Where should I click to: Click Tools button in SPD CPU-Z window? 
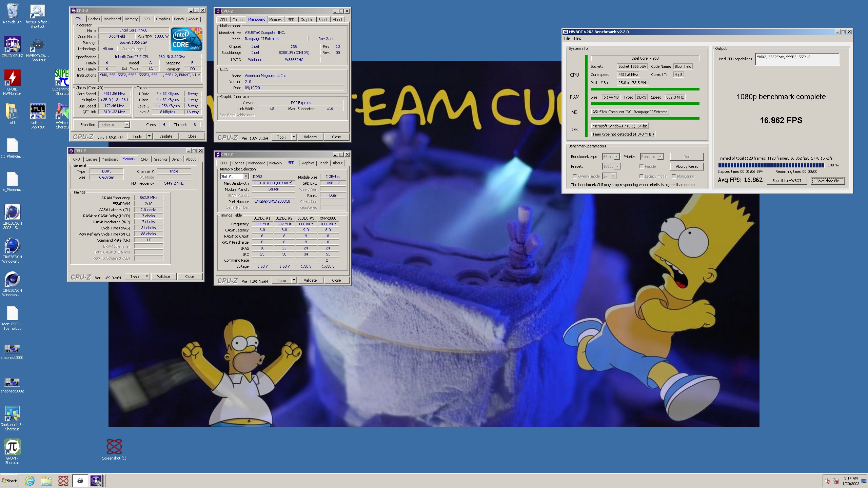tap(281, 280)
